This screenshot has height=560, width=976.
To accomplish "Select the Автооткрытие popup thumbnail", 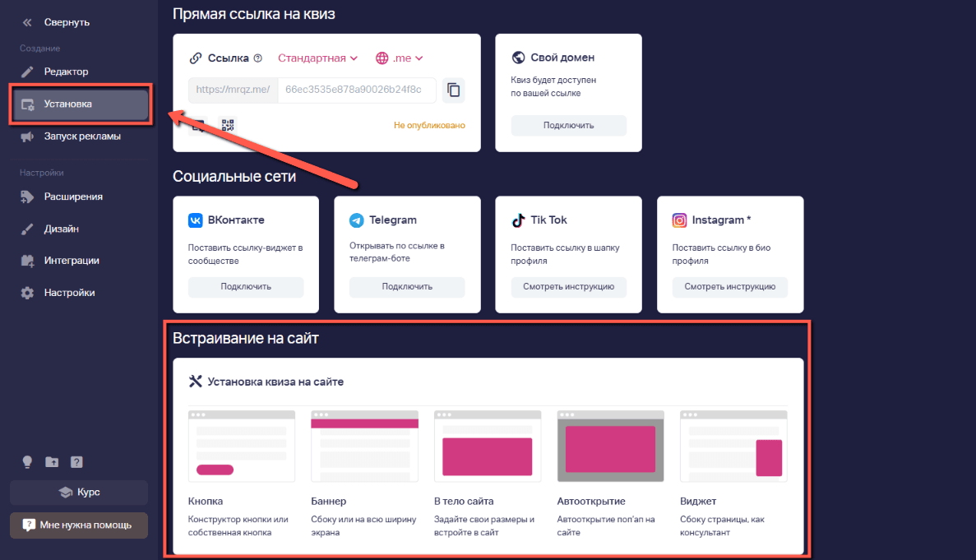I will [x=611, y=447].
